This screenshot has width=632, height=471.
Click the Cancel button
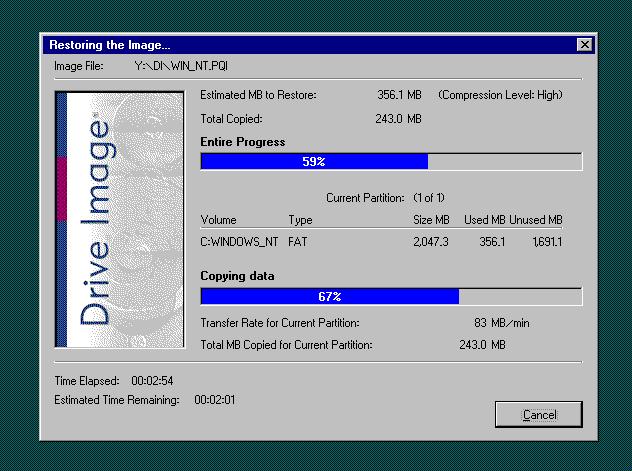coord(538,414)
